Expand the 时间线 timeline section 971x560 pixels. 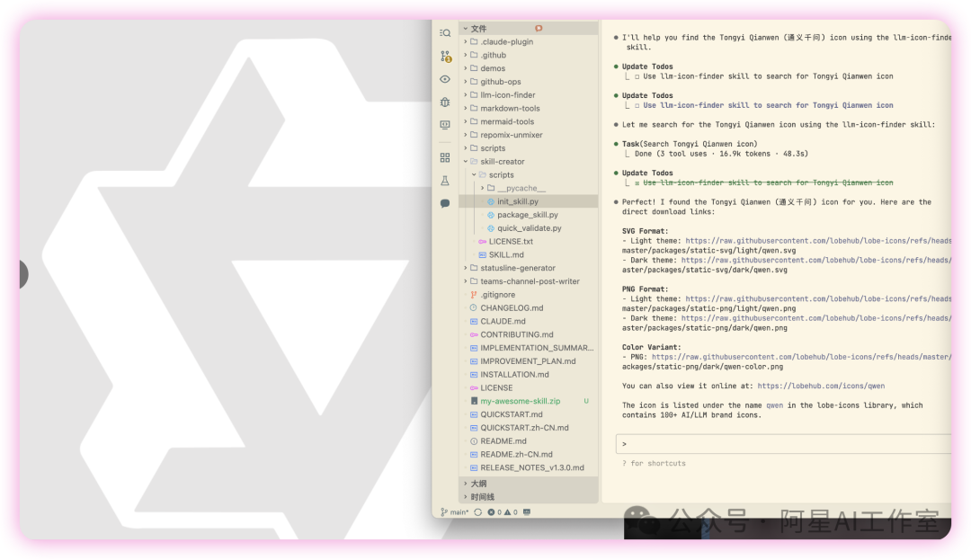[466, 497]
